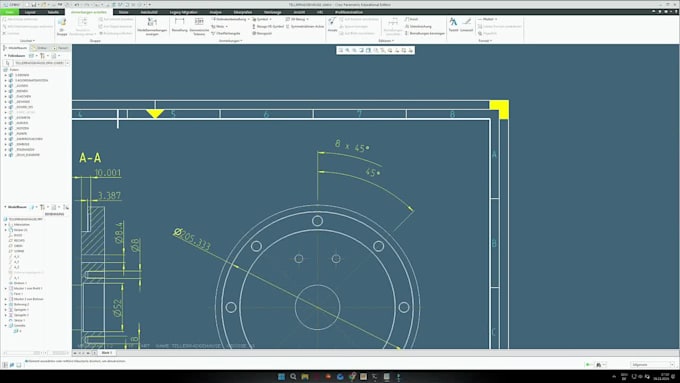Select the Blatt 1 sheet tab

coord(106,353)
